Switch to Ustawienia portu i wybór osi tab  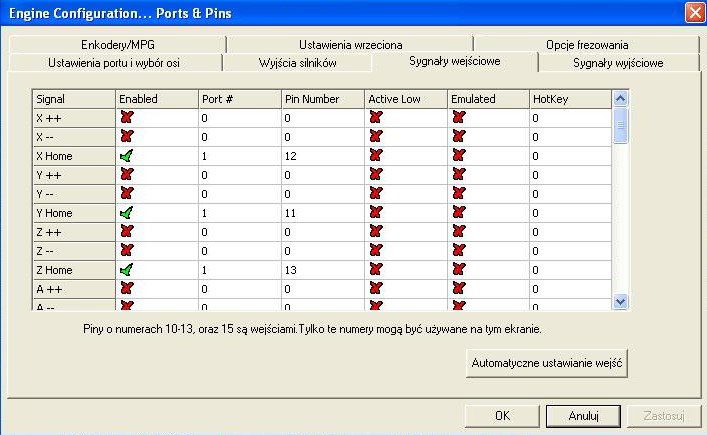[x=114, y=63]
